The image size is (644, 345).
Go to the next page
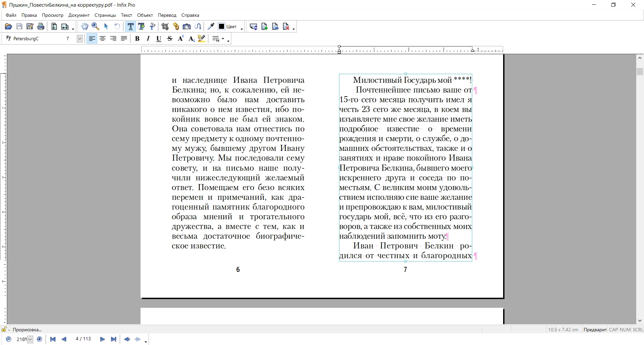103,339
